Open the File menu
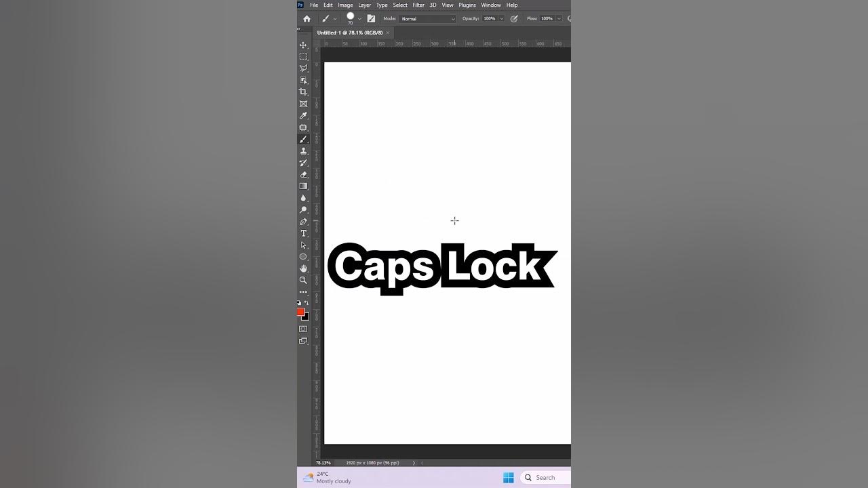The height and width of the screenshot is (488, 868). [314, 5]
